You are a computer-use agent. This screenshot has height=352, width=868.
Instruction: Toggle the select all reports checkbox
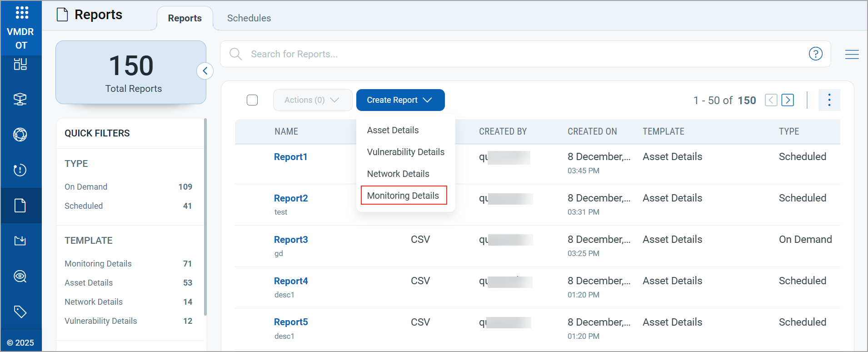[x=252, y=100]
